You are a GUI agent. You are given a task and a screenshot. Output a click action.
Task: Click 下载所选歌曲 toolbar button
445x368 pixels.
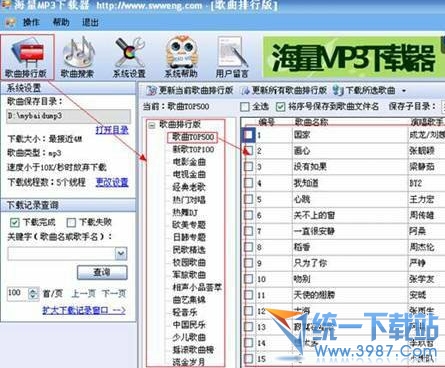(x=364, y=90)
